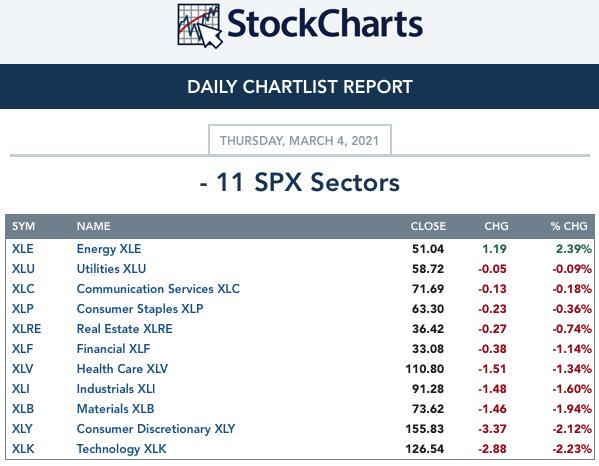The width and height of the screenshot is (599, 466).
Task: Click the Thursday, March 4, 2021 date box
Action: click(x=300, y=140)
